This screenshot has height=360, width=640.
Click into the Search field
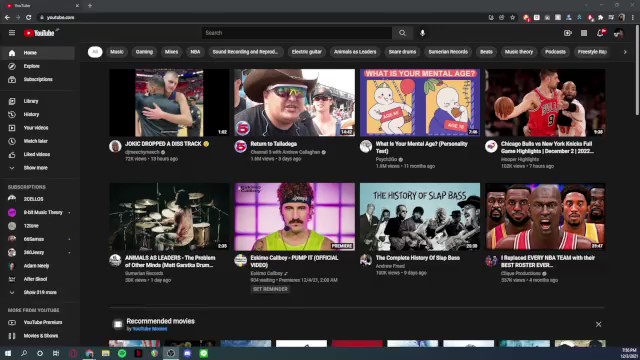[x=297, y=33]
